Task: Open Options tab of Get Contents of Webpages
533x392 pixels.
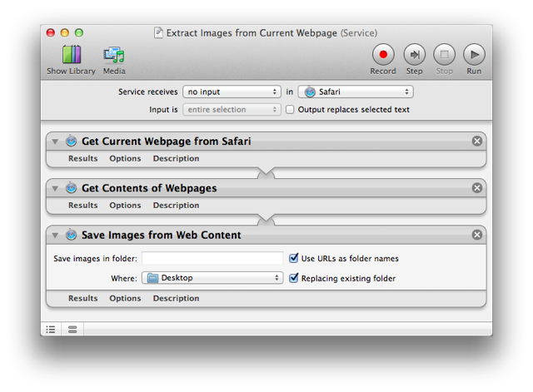Action: (x=125, y=205)
